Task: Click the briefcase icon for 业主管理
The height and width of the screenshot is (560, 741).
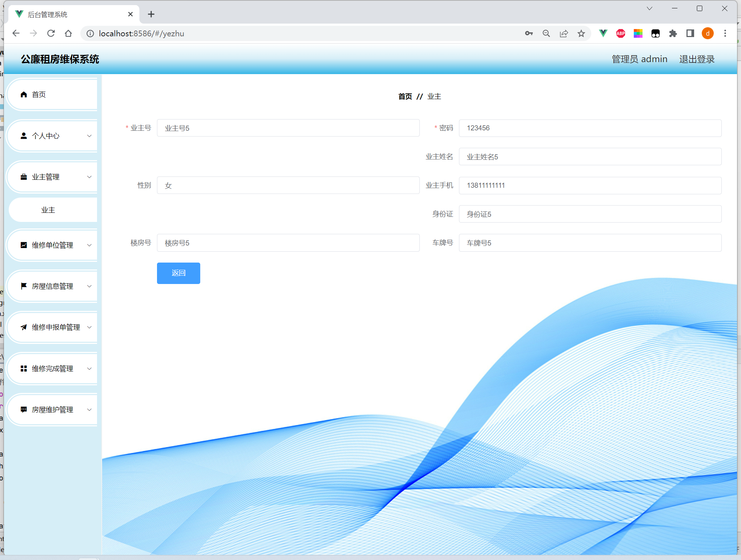Action: pos(24,177)
